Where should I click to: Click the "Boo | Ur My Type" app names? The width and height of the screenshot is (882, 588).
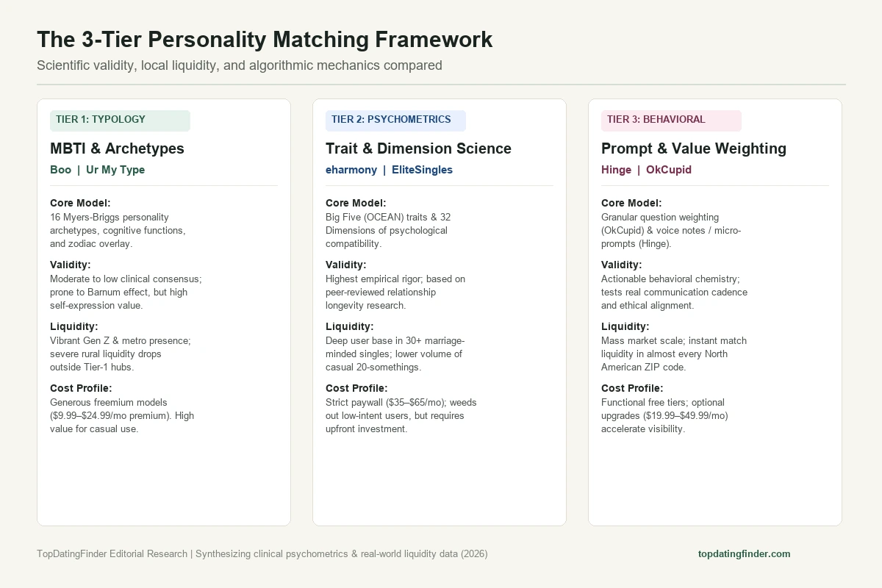[x=97, y=170]
